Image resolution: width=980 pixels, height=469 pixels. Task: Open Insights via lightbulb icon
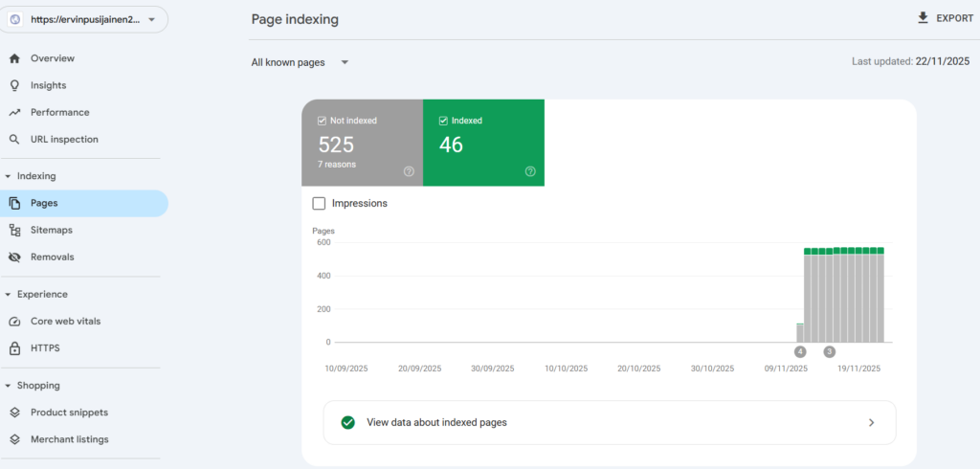click(14, 85)
